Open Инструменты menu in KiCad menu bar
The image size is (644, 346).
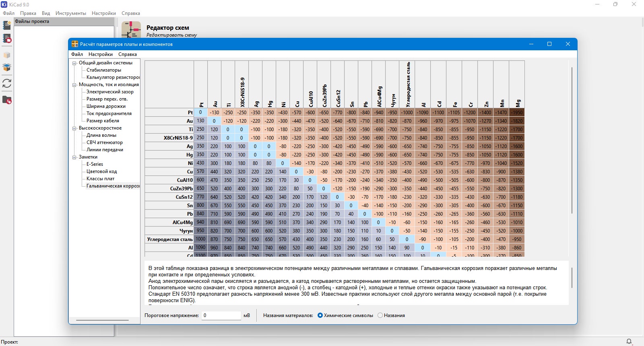click(71, 13)
